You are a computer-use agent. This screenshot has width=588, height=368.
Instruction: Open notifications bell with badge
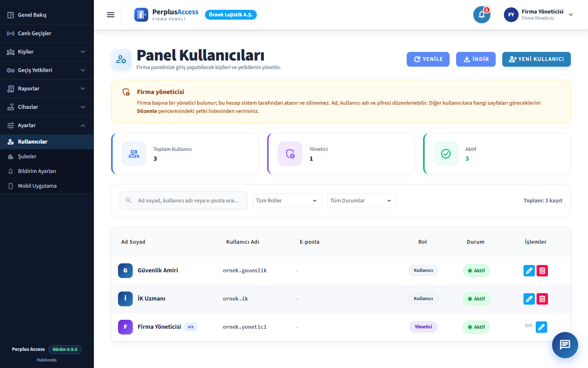click(x=482, y=15)
